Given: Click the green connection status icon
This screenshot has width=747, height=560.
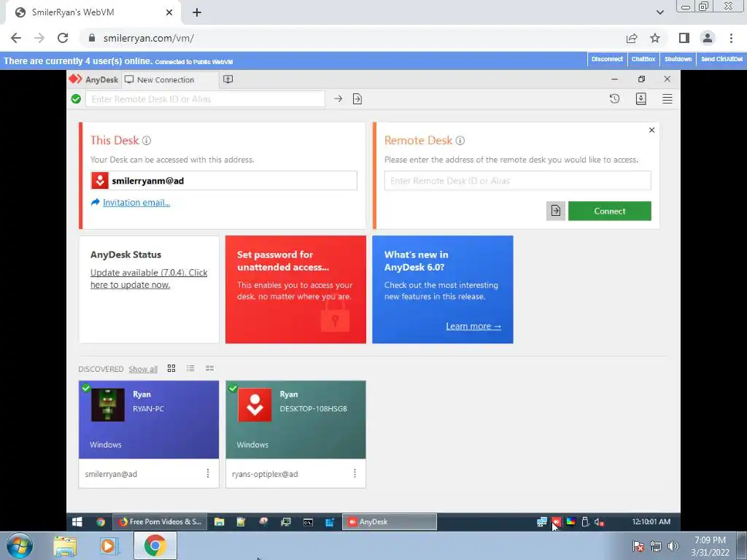Looking at the screenshot, I should pyautogui.click(x=76, y=98).
